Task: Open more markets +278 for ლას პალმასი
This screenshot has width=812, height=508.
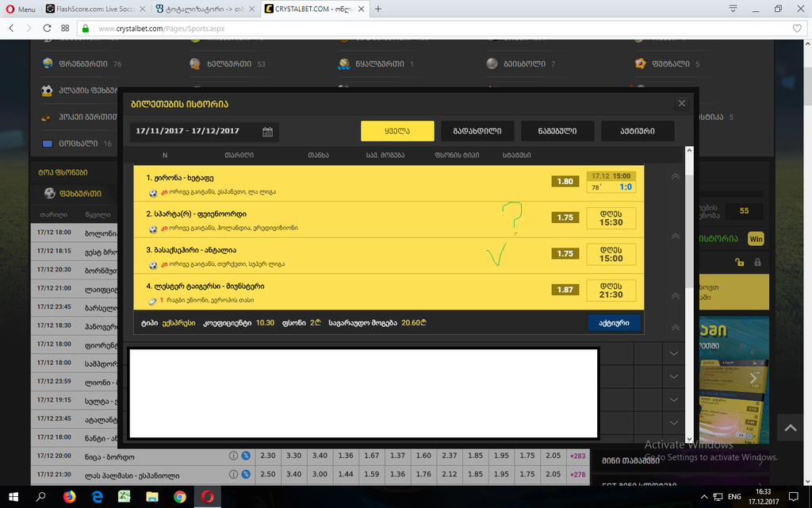Action: tap(578, 475)
